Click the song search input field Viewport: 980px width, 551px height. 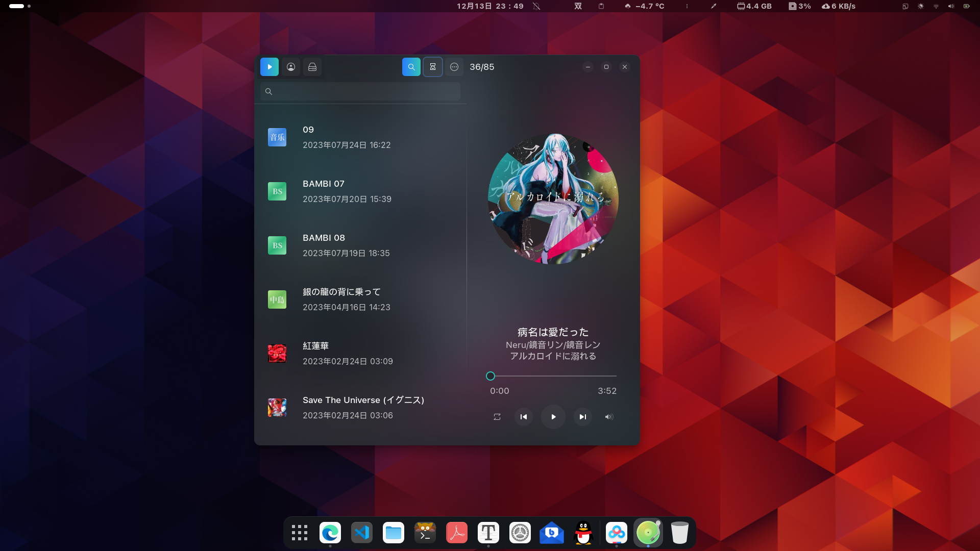click(360, 91)
